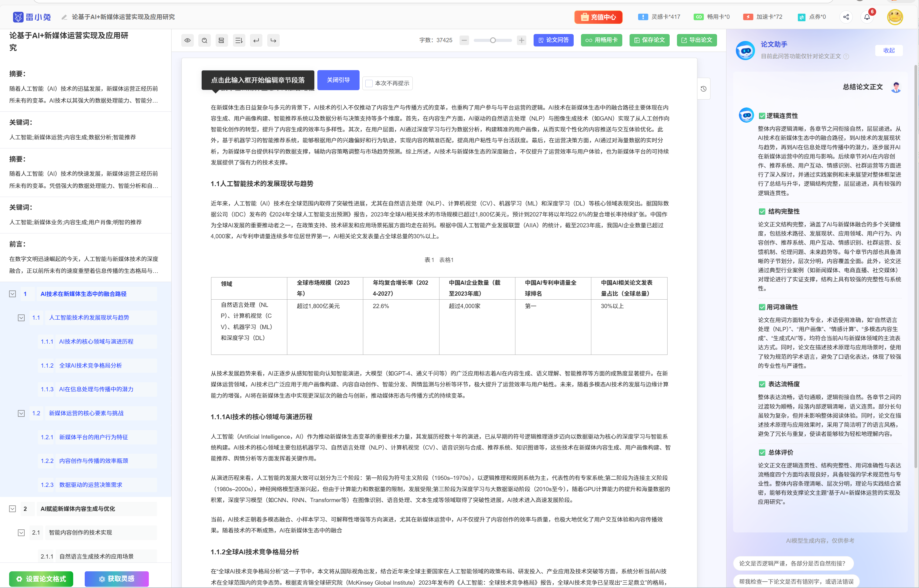This screenshot has width=919, height=588.
Task: Select outline item 1.2.3 数据驱动的运营决策需求
Action: (91, 484)
